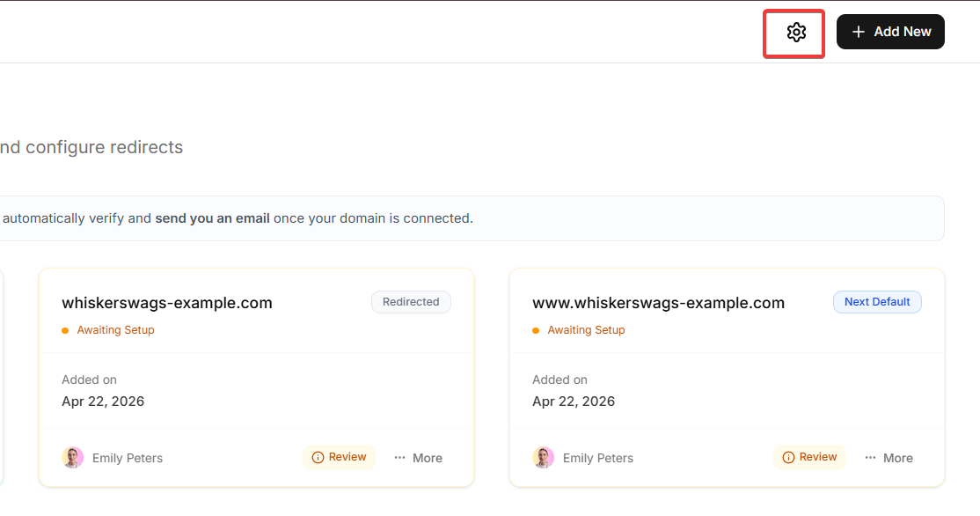Click the "send you an email" info banner
Screen dimensions: 980x516
tap(212, 218)
